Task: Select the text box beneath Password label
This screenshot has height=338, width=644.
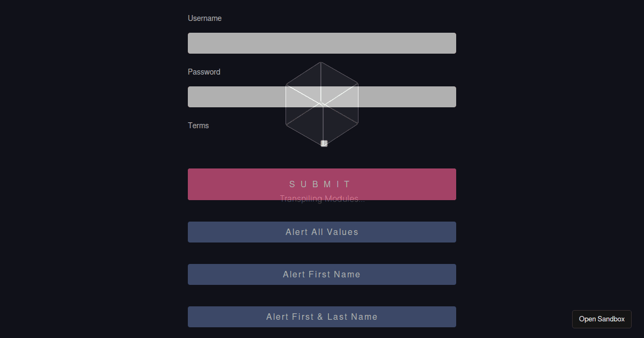Action: click(322, 97)
